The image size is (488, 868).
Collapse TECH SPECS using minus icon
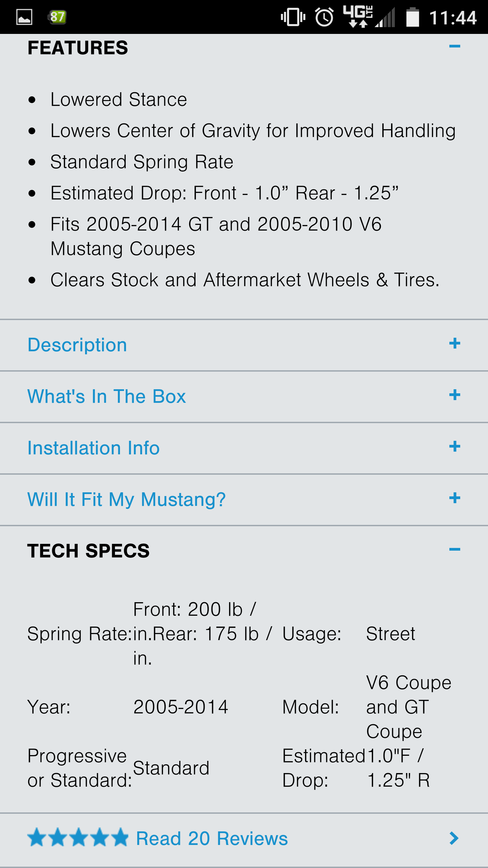coord(454,549)
